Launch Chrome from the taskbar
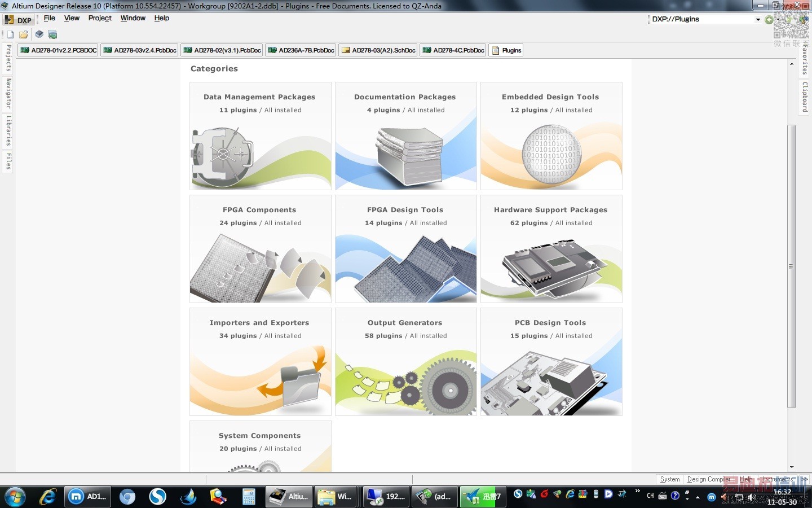The image size is (812, 508). (127, 497)
